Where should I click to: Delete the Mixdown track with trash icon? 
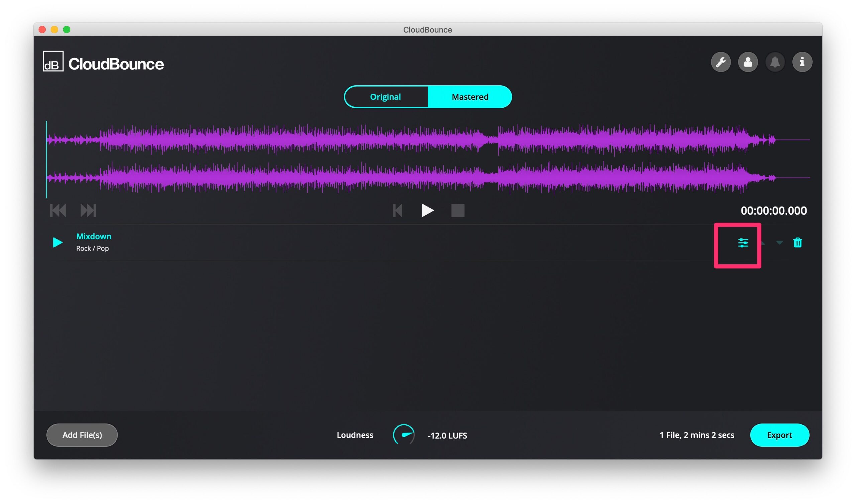click(797, 243)
